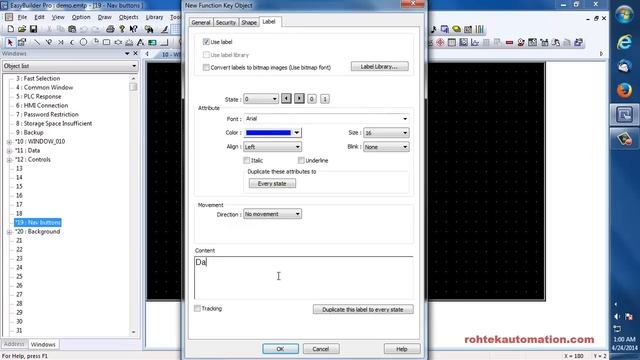This screenshot has width=640, height=360.
Task: Expand the *10 : WINDOW_010 tree node
Action: coord(9,142)
